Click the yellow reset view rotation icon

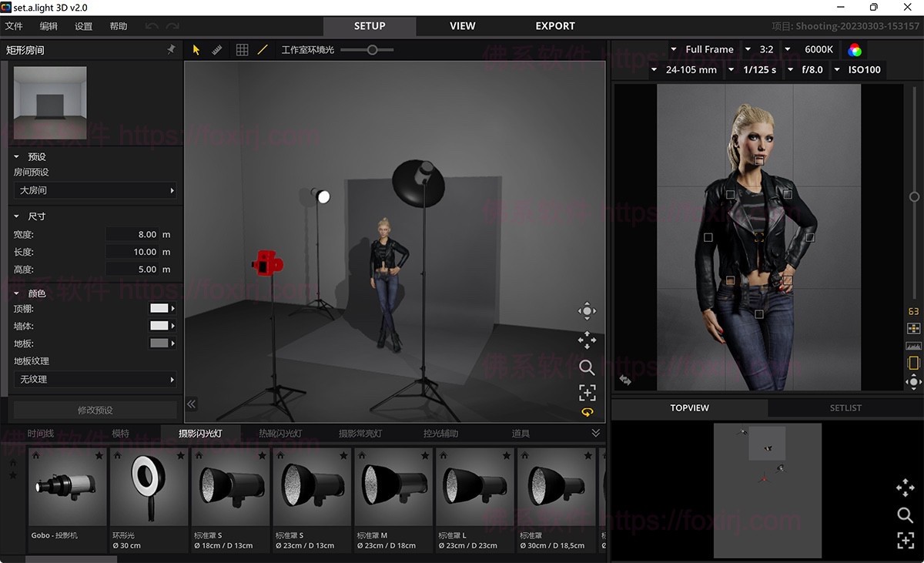pyautogui.click(x=587, y=413)
